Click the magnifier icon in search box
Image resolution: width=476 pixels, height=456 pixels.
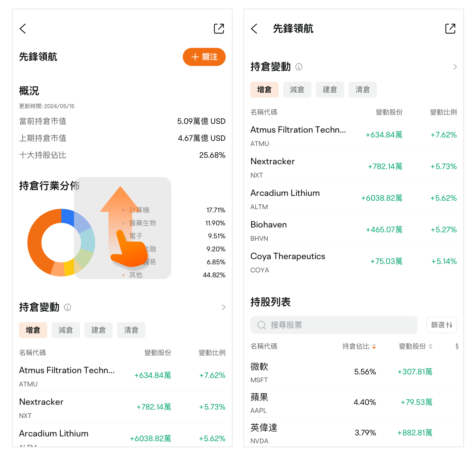[261, 325]
